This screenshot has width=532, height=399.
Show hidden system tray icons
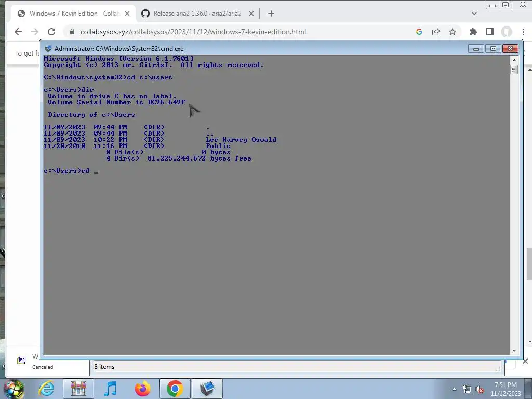click(454, 389)
